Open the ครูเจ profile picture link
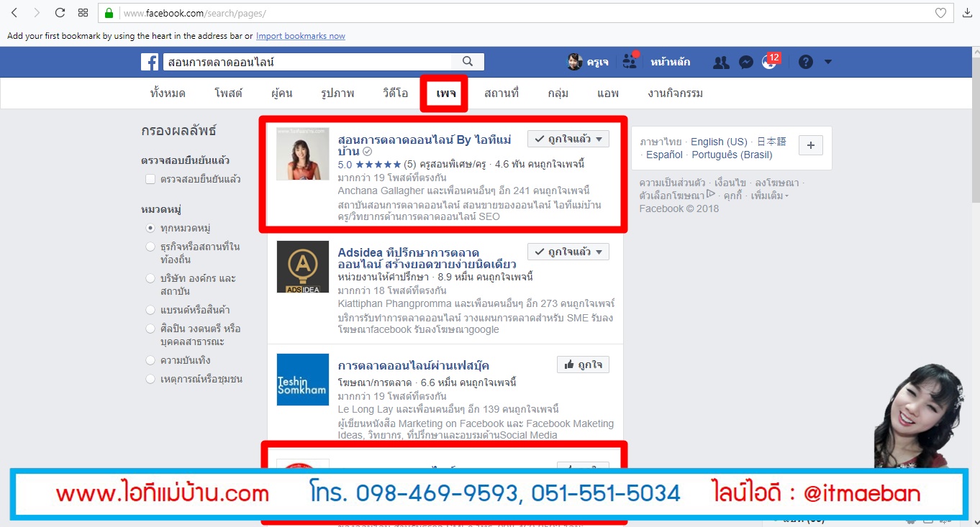 click(x=588, y=62)
